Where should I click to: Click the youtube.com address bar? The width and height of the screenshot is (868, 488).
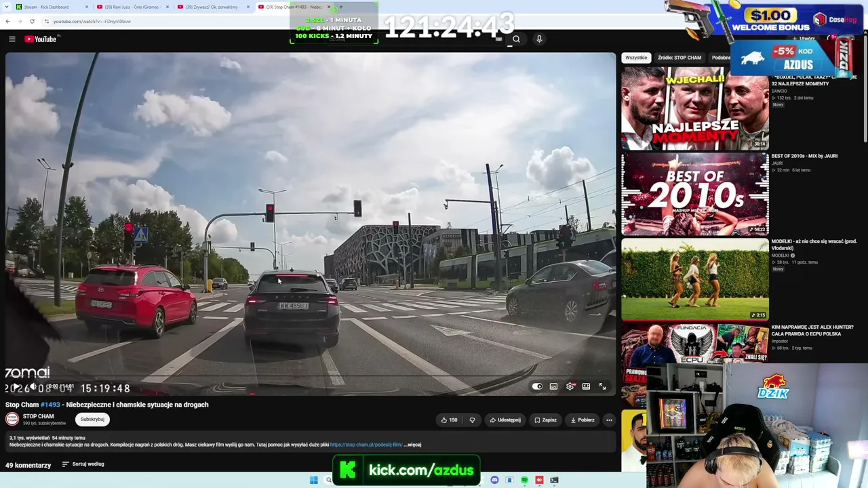click(x=170, y=21)
